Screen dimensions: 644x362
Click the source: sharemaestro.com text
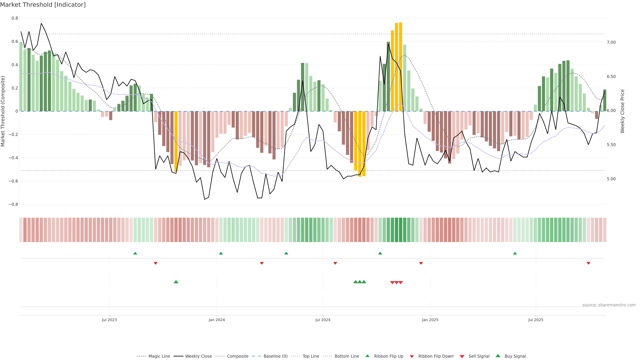609,305
